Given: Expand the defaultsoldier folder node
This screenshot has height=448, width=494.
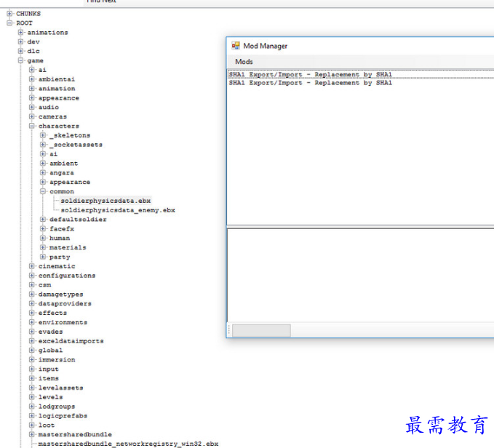Looking at the screenshot, I should point(43,219).
